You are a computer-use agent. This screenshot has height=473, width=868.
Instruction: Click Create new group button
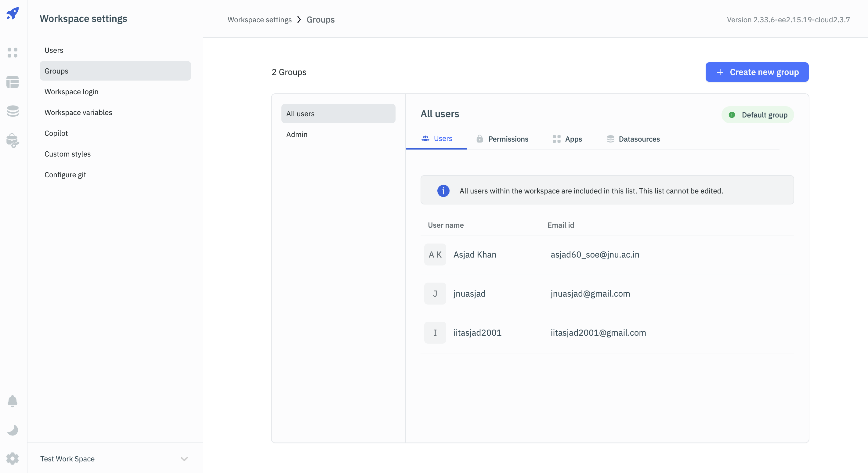(757, 72)
